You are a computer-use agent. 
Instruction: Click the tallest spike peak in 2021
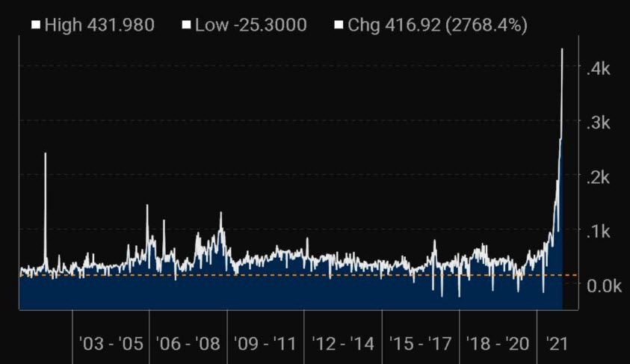pos(562,50)
